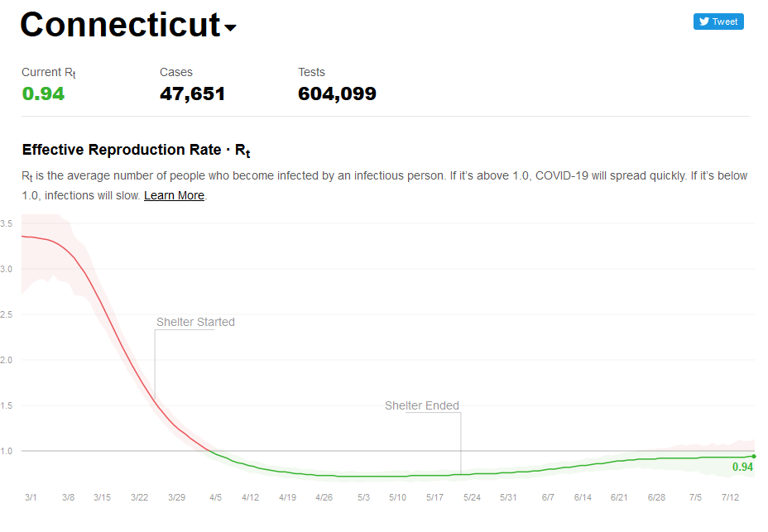Click the Tests count 604,099
The height and width of the screenshot is (532, 768).
[337, 93]
